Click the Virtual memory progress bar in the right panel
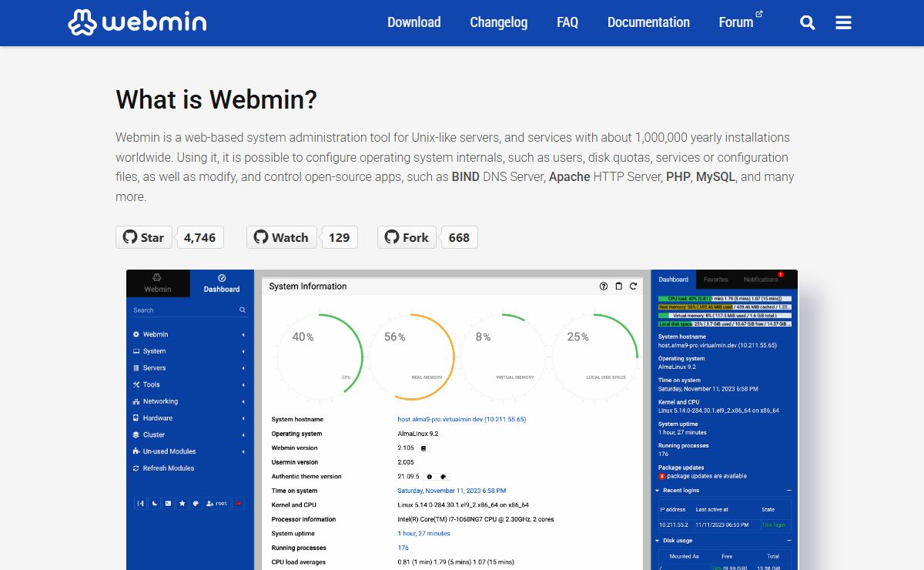The width and height of the screenshot is (924, 570). tap(725, 315)
